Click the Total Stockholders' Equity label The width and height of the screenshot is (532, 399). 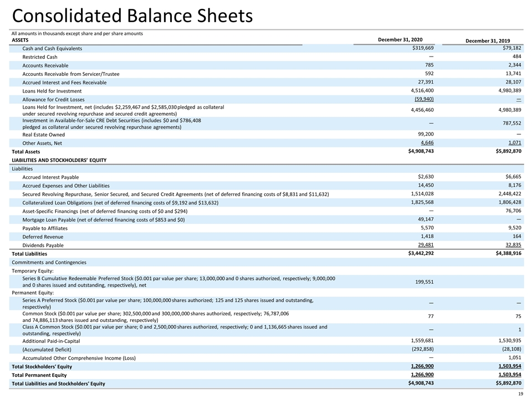pos(42,367)
